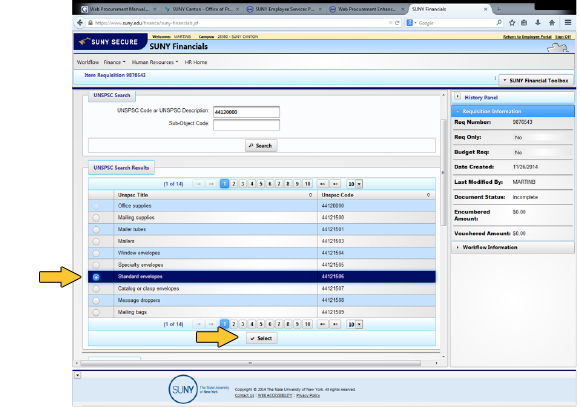Viewport: 580px width, 410px height.
Task: Click the Sign Off link
Action: coord(563,37)
